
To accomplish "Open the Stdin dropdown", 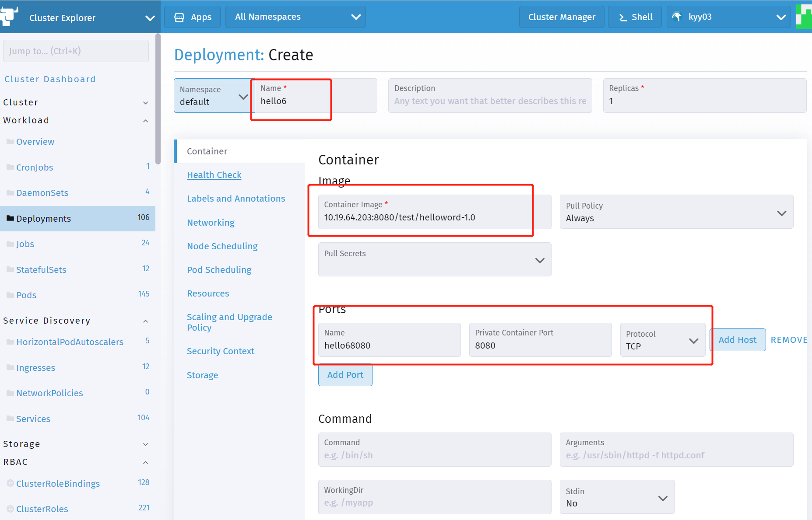I will 617,497.
